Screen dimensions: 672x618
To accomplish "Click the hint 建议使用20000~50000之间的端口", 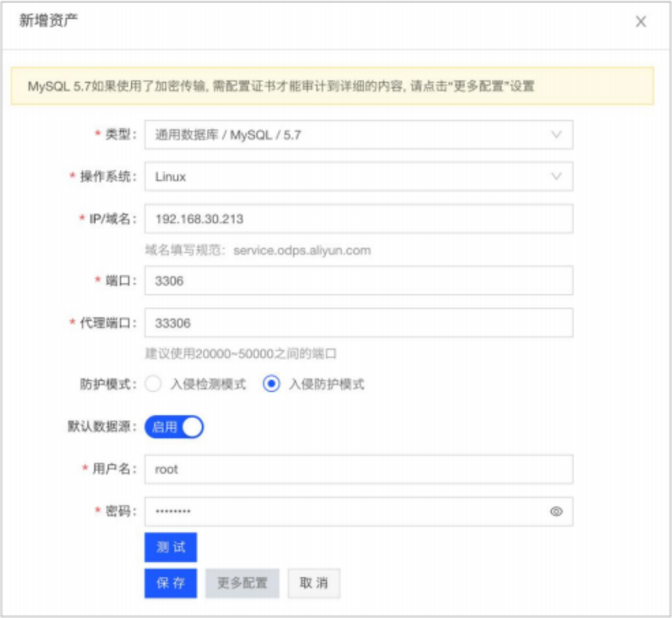I will pyautogui.click(x=240, y=353).
